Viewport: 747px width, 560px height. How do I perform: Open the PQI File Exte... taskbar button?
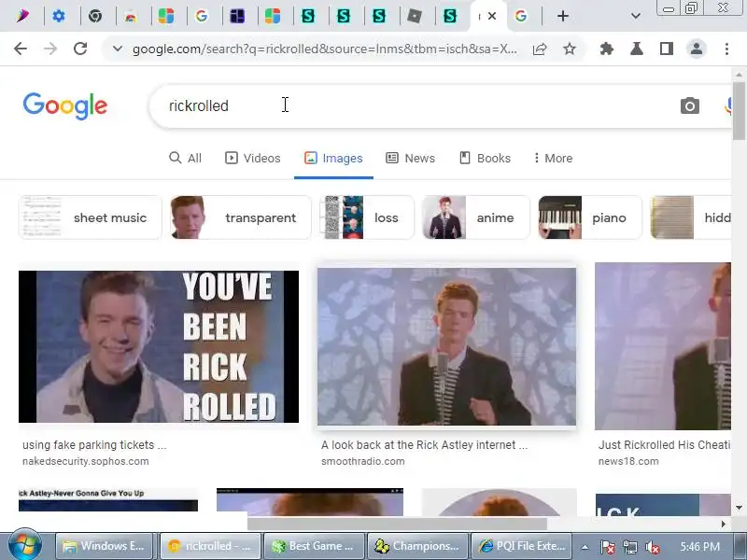[521, 546]
